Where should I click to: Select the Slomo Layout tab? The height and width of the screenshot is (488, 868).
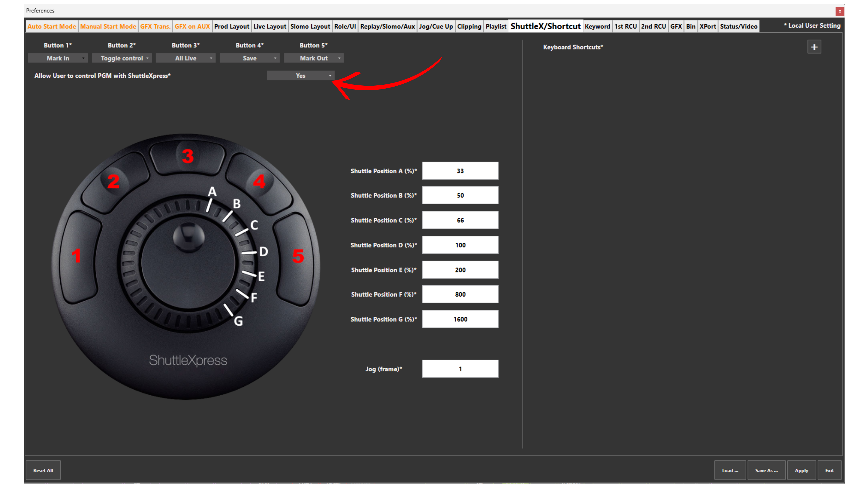click(310, 26)
